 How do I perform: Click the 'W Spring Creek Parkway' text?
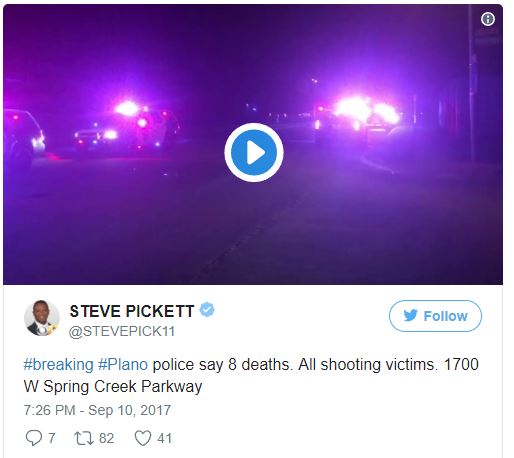point(113,387)
